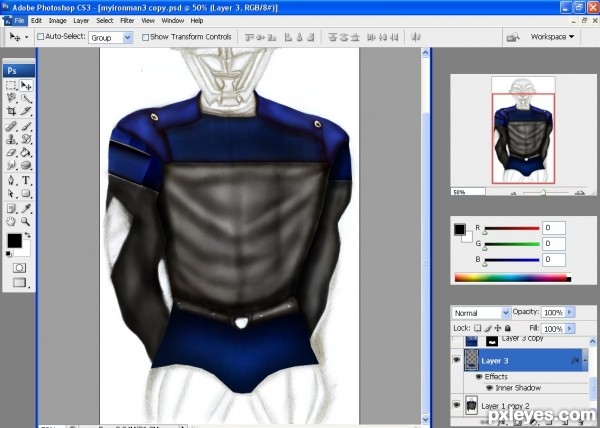
Task: Select the Sponge tool
Action: pos(26,166)
